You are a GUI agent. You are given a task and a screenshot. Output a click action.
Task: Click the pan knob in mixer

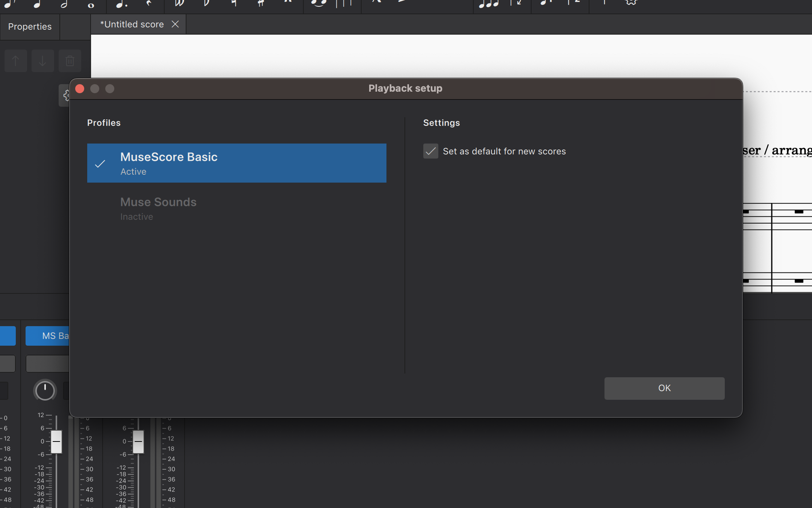(45, 390)
